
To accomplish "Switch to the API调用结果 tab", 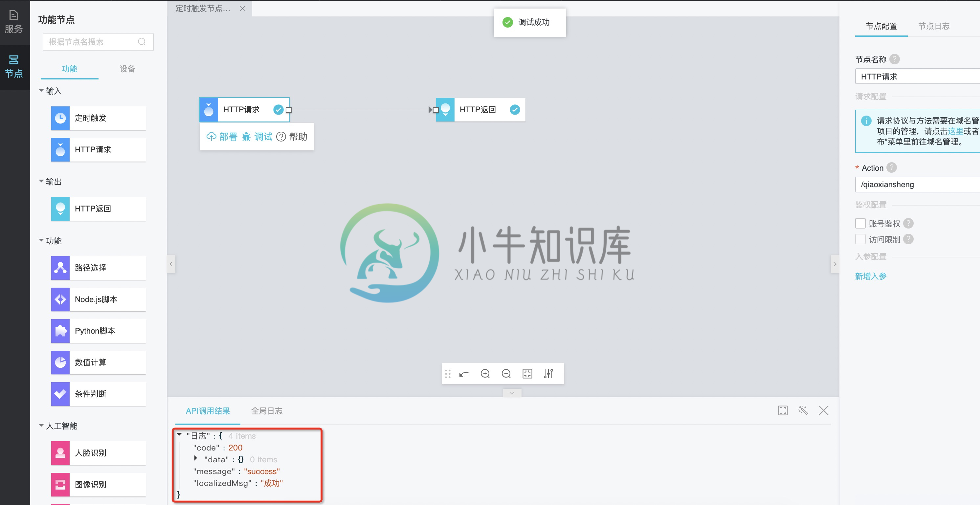I will (x=208, y=411).
